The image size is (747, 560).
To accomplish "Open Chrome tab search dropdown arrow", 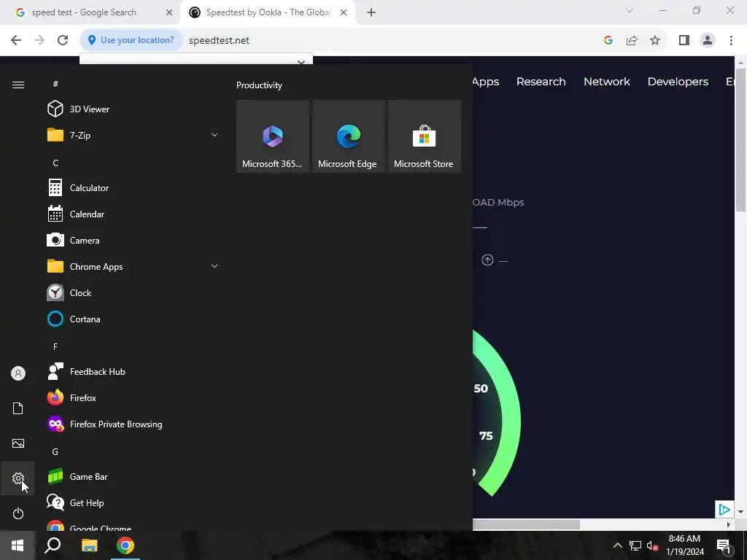I will pos(630,10).
